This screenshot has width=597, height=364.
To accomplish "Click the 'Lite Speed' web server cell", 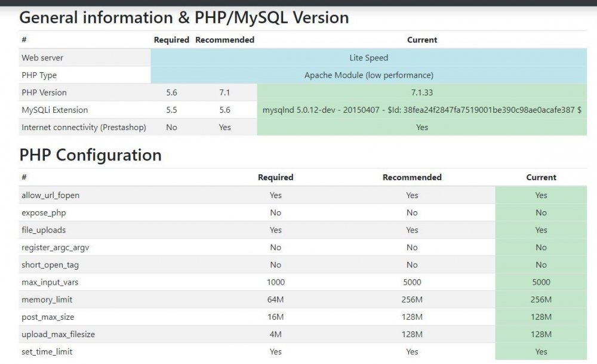I will pos(368,58).
